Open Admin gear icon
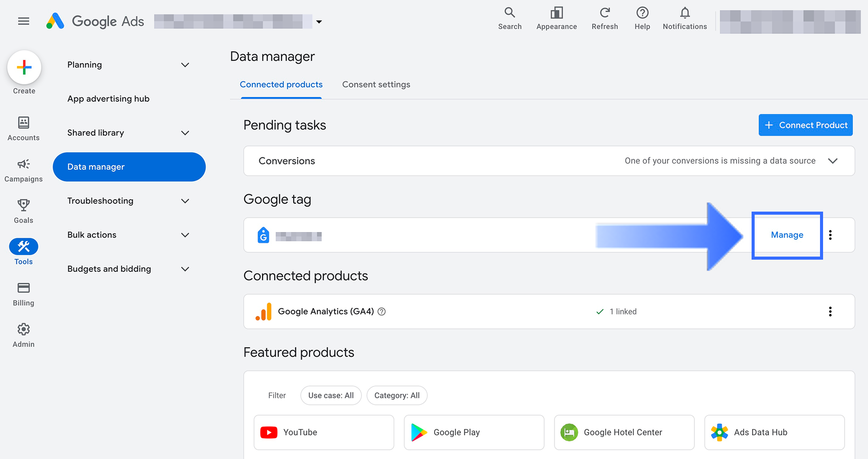 (23, 329)
